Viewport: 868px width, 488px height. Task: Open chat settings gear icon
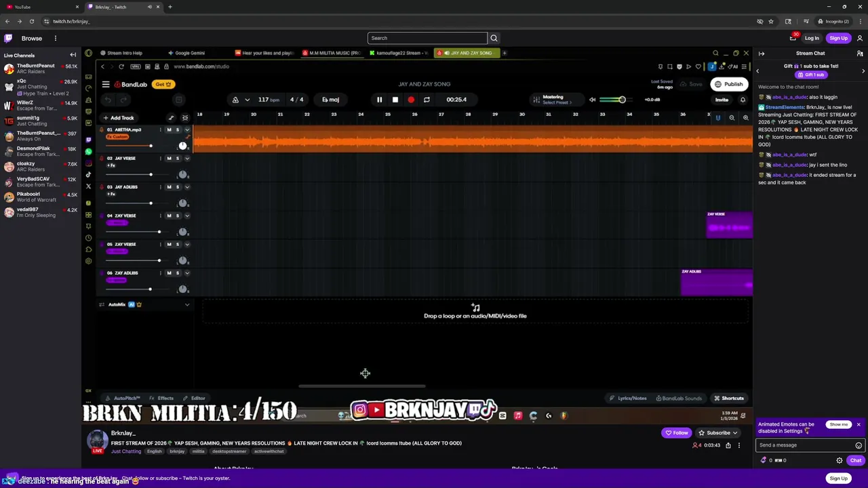click(840, 460)
